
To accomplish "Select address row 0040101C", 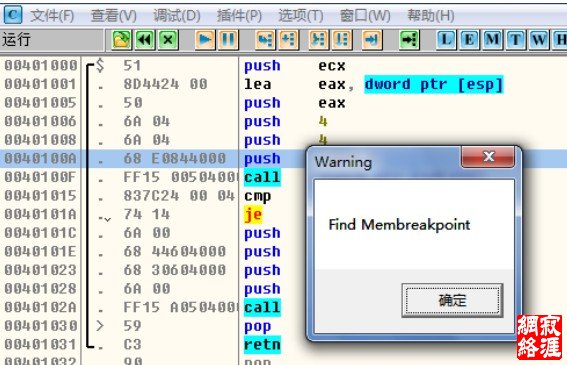I will pyautogui.click(x=40, y=233).
